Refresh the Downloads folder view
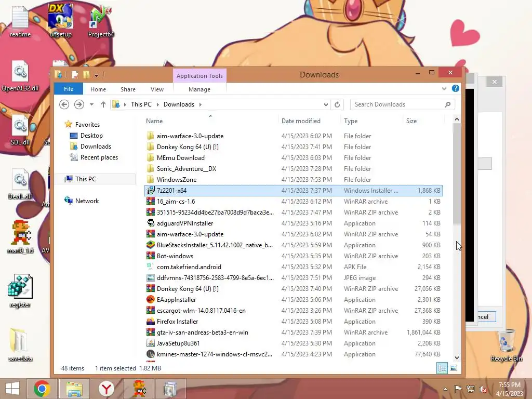The image size is (532, 399). click(337, 104)
